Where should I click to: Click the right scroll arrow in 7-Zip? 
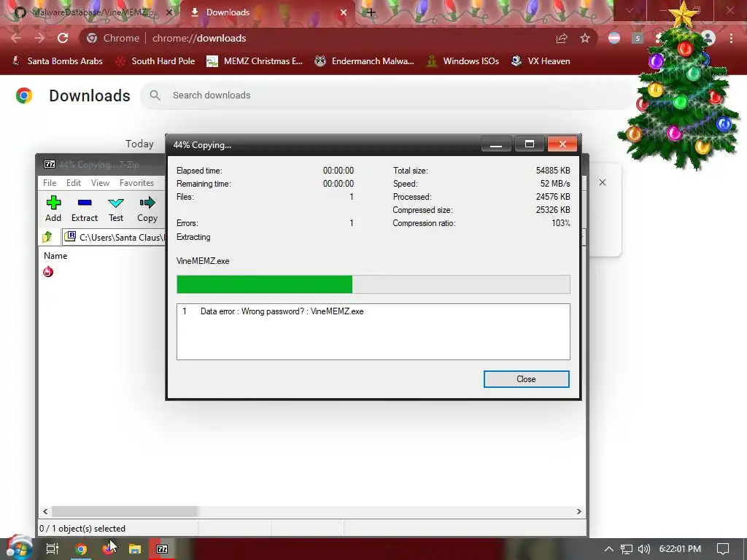click(x=578, y=511)
